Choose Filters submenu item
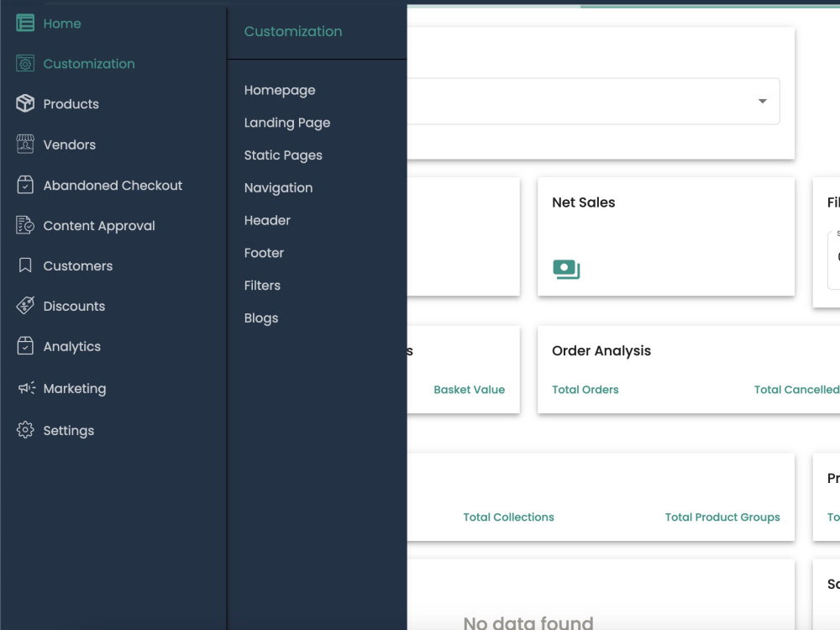The height and width of the screenshot is (630, 840). tap(262, 286)
